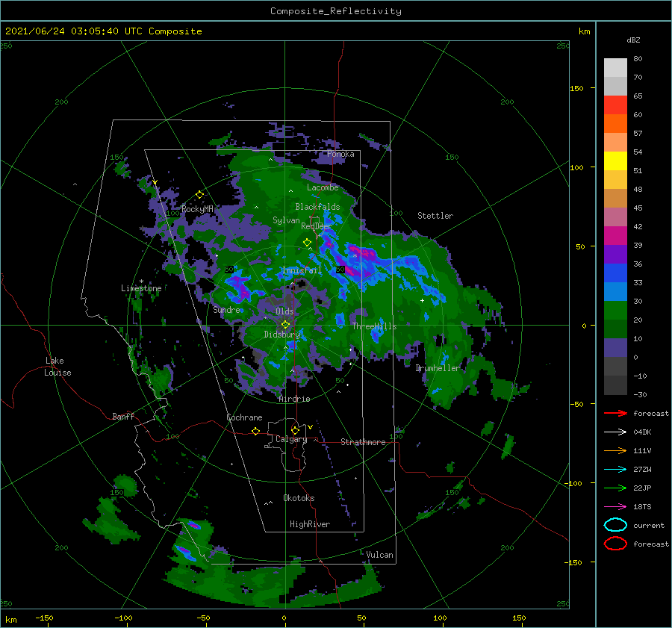This screenshot has height=628, width=672.
Task: Click the Composite_Reflectivity title
Action: click(x=336, y=11)
